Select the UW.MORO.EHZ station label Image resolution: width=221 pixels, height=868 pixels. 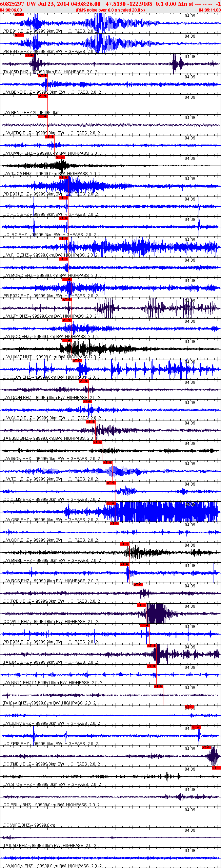[x=53, y=276]
